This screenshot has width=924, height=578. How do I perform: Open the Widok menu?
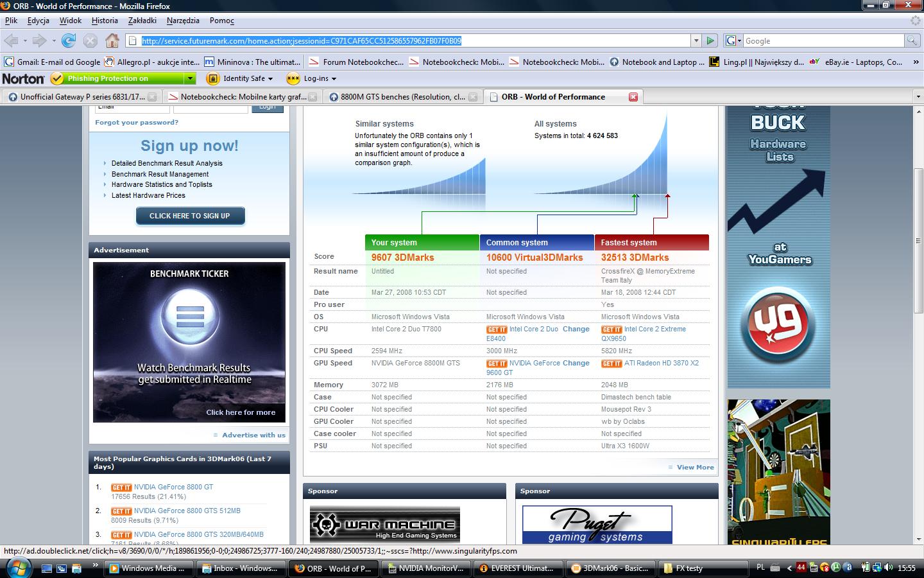pyautogui.click(x=71, y=21)
